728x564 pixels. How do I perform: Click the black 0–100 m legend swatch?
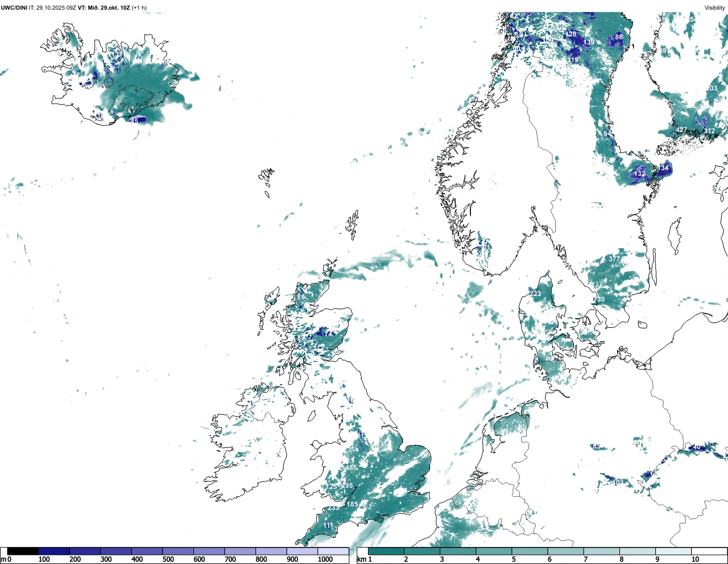(x=23, y=551)
